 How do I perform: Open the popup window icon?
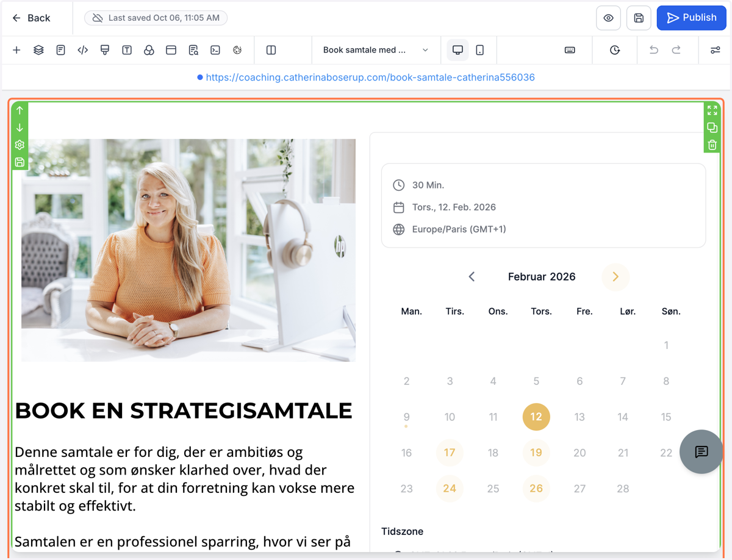point(171,50)
